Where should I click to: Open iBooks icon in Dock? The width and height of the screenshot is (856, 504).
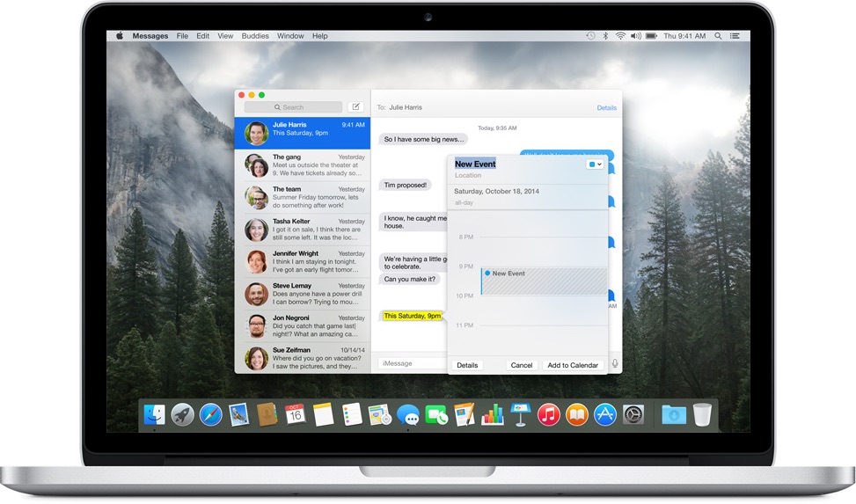coord(577,415)
